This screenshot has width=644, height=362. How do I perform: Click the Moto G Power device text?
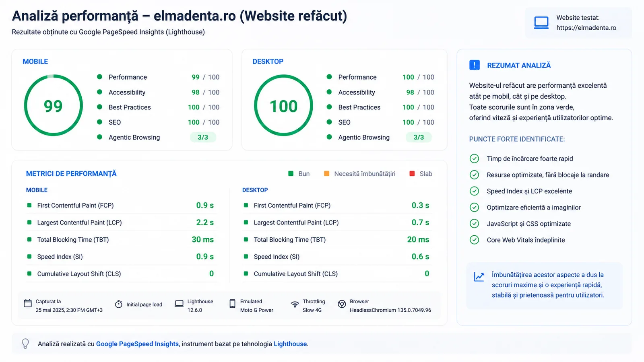(257, 310)
